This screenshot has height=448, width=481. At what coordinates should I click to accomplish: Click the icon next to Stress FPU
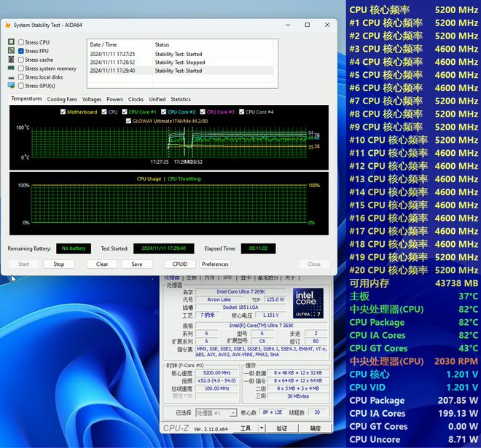click(x=11, y=51)
